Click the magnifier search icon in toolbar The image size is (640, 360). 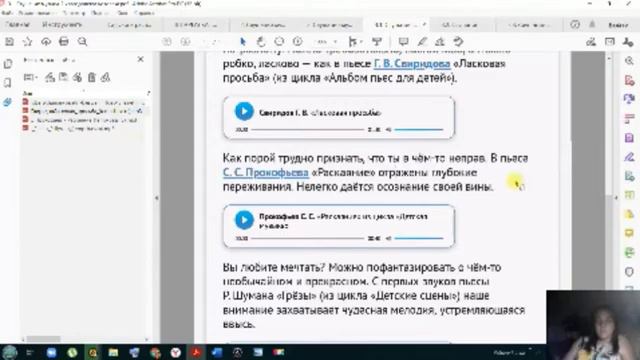[82, 42]
